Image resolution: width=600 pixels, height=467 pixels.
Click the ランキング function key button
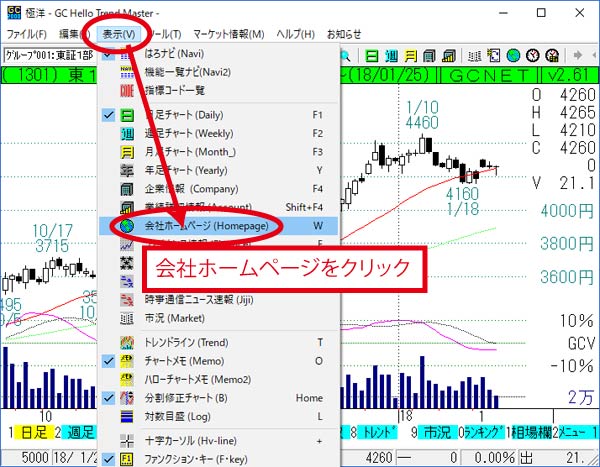[484, 433]
